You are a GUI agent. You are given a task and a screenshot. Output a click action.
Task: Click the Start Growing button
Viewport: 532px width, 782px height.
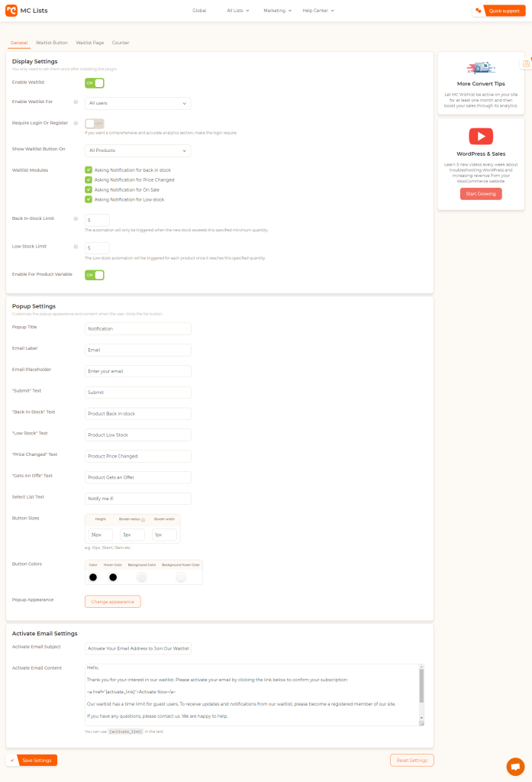[x=481, y=193]
